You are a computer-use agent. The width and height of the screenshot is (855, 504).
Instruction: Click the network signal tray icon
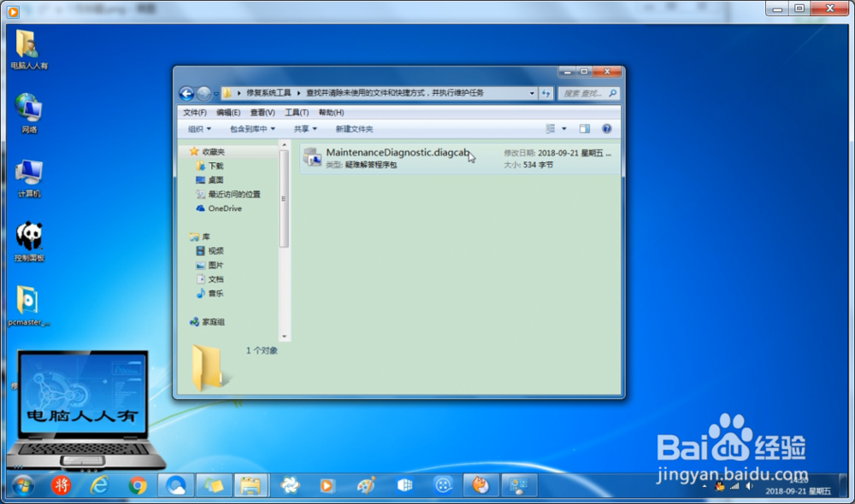tap(735, 486)
